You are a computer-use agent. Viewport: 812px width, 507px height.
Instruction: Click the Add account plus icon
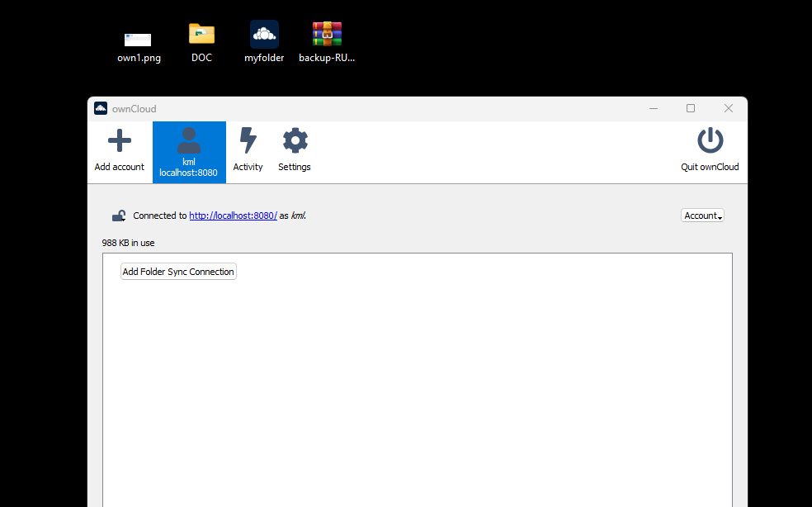119,140
